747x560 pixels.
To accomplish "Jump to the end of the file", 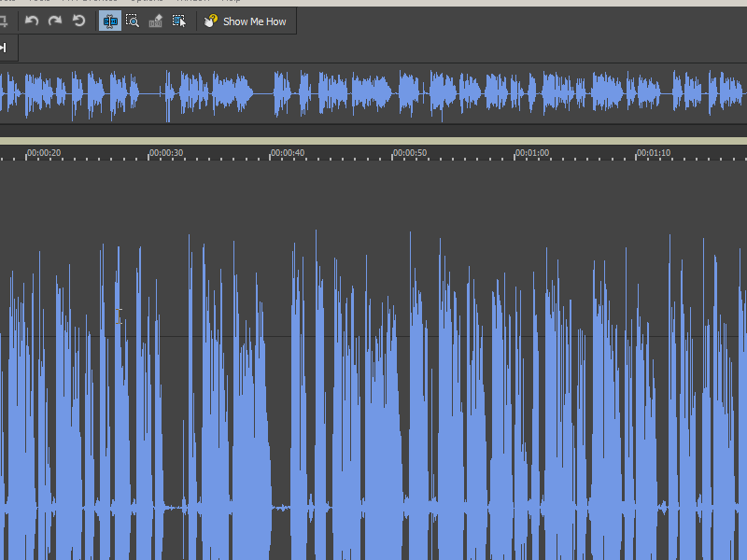I will 4,48.
